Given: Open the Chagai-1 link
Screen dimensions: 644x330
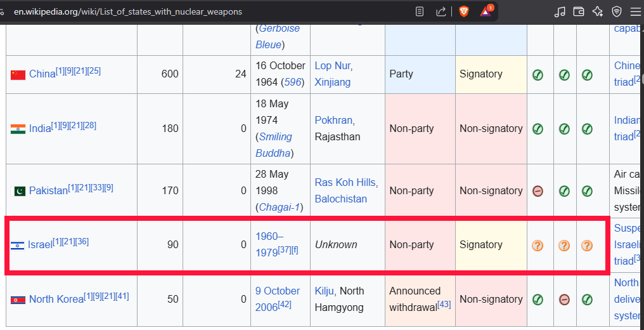Looking at the screenshot, I should click(x=279, y=208).
